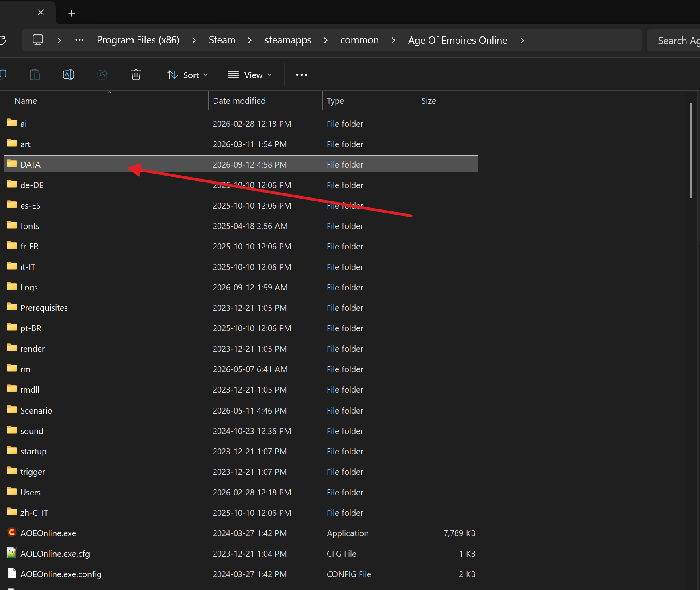The image size is (700, 590).
Task: Select the sound folder icon
Action: (x=12, y=430)
